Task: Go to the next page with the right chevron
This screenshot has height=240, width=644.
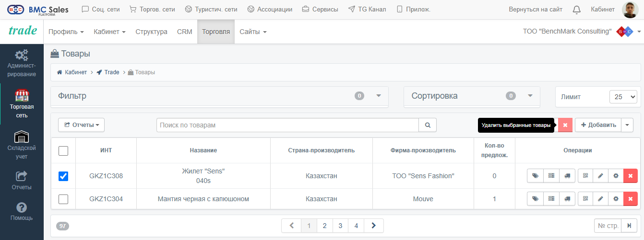Action: (x=374, y=226)
